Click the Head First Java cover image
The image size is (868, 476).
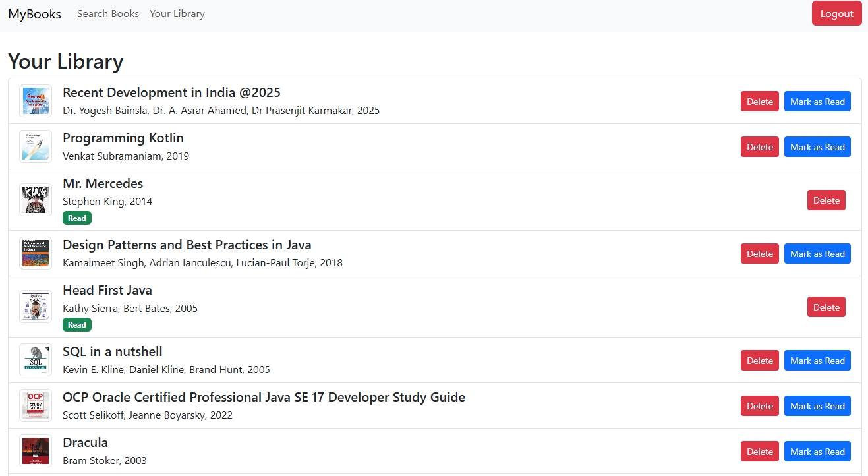(x=36, y=307)
